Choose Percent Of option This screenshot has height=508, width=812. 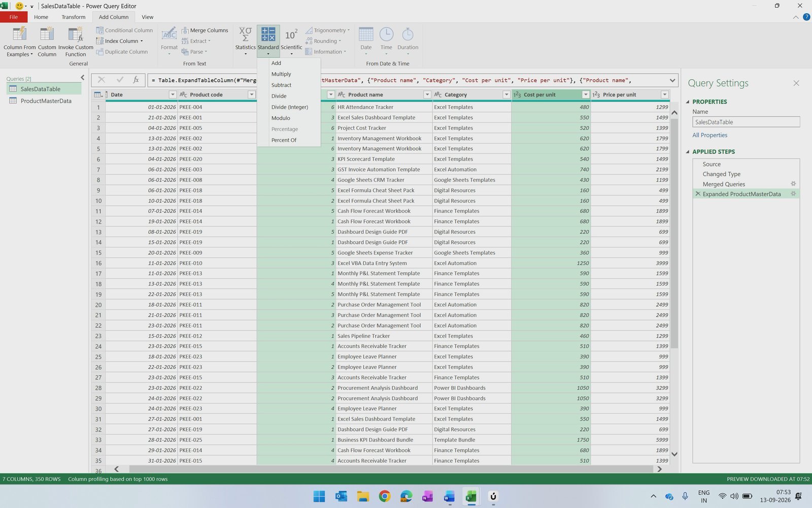[x=289, y=140]
